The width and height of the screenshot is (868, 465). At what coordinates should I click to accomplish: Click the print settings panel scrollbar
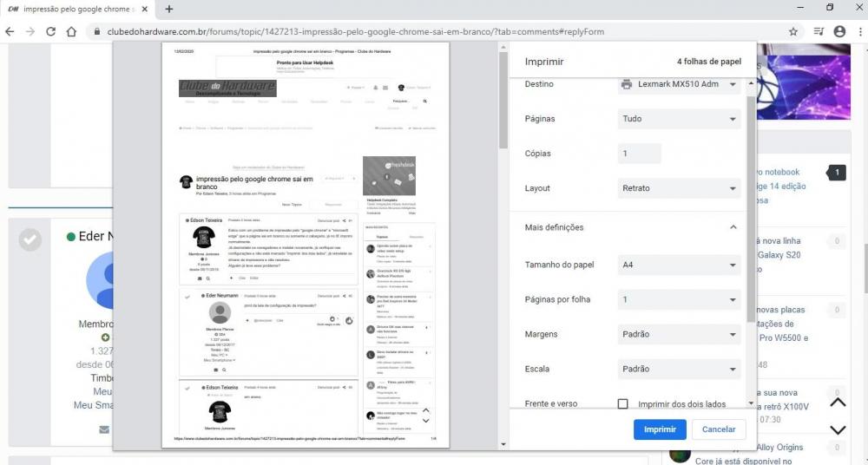coord(751,208)
